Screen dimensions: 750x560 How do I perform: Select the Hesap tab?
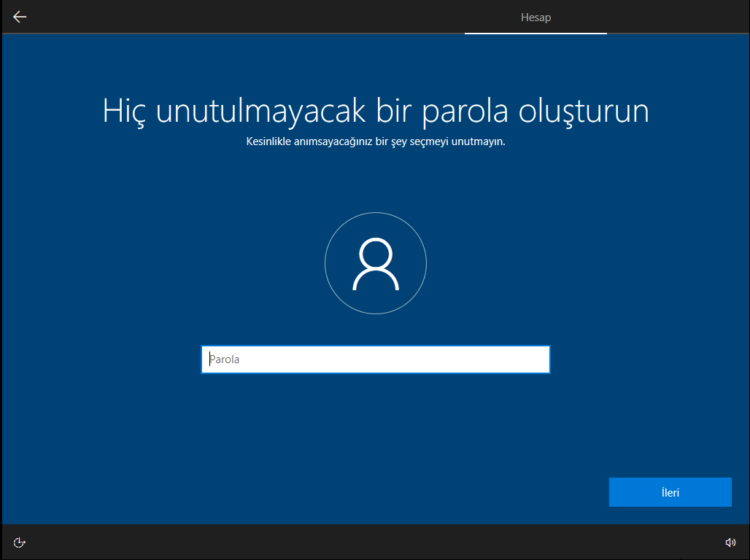(x=536, y=17)
